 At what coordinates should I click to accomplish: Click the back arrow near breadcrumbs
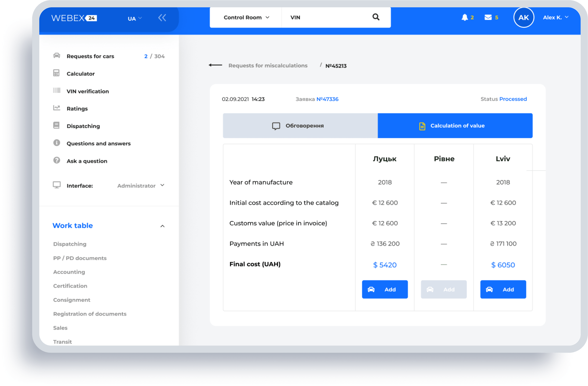(215, 65)
